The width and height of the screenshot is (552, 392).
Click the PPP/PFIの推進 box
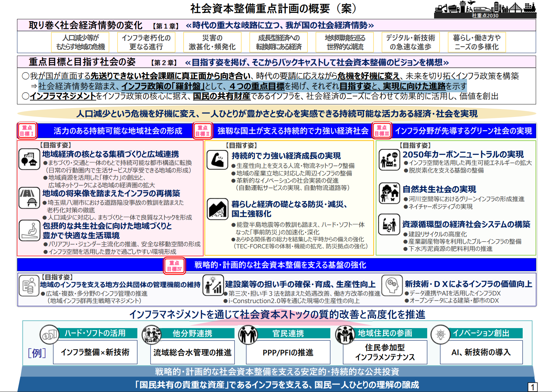point(288,352)
